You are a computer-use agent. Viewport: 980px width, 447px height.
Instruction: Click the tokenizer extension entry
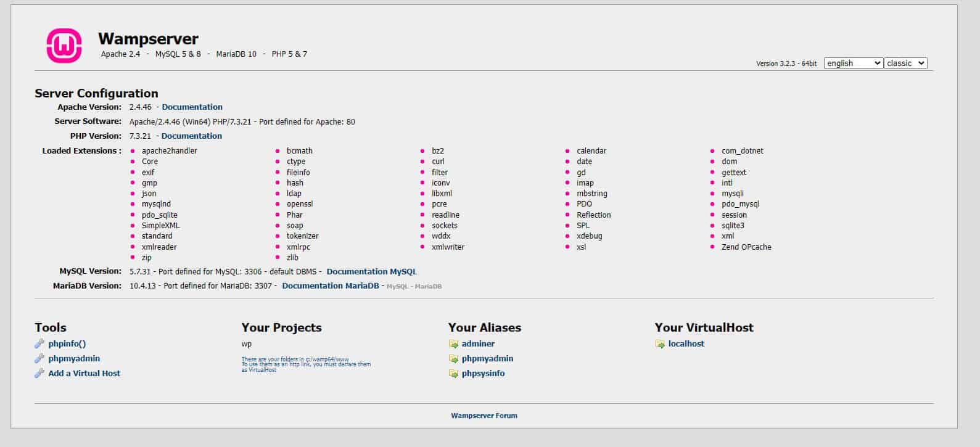(303, 236)
